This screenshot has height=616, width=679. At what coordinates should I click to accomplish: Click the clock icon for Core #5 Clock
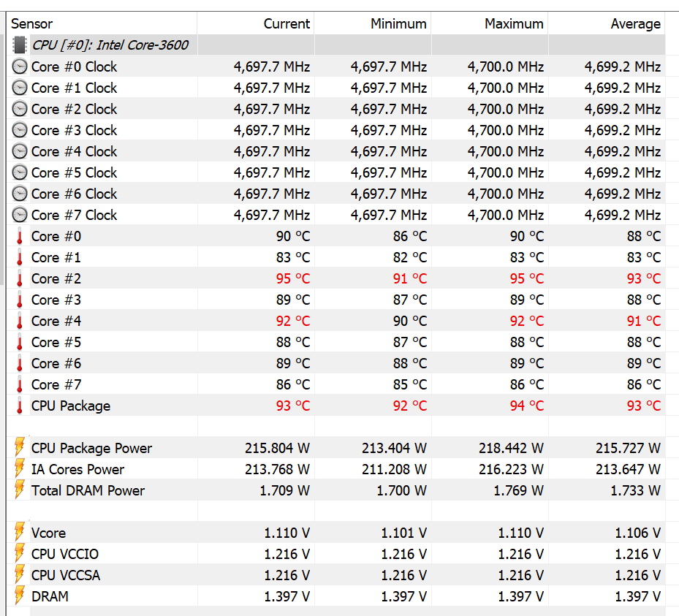click(x=19, y=172)
